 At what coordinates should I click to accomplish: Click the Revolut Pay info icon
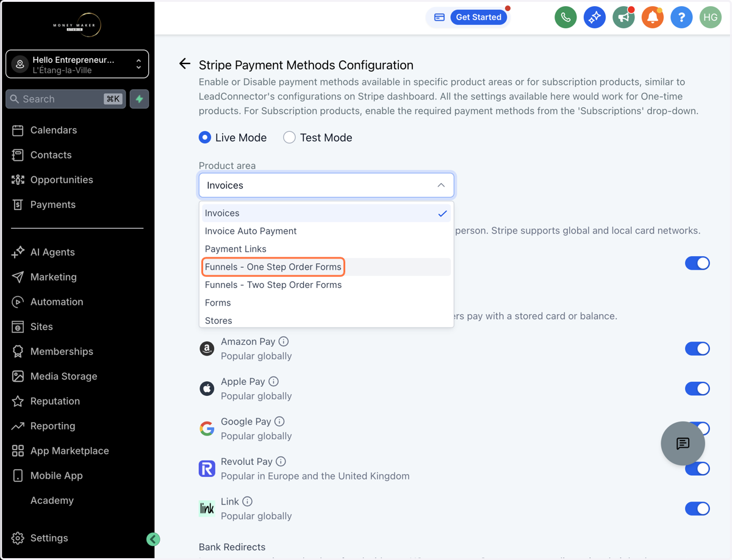(x=281, y=461)
